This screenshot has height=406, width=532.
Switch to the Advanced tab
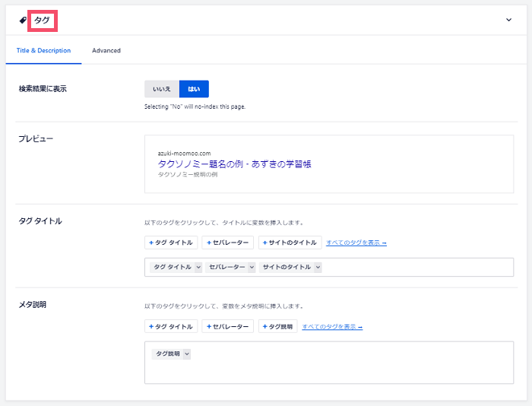pyautogui.click(x=106, y=51)
